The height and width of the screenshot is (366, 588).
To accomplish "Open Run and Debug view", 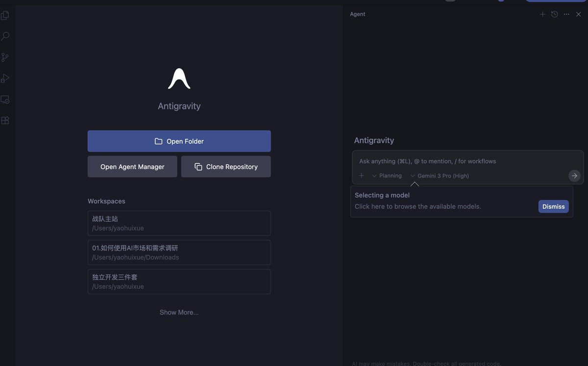I will 5,78.
